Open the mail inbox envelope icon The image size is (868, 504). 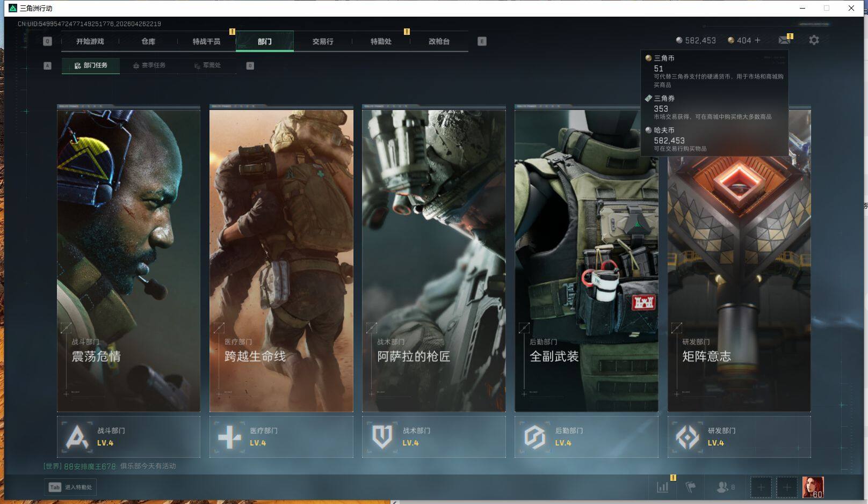(x=784, y=40)
